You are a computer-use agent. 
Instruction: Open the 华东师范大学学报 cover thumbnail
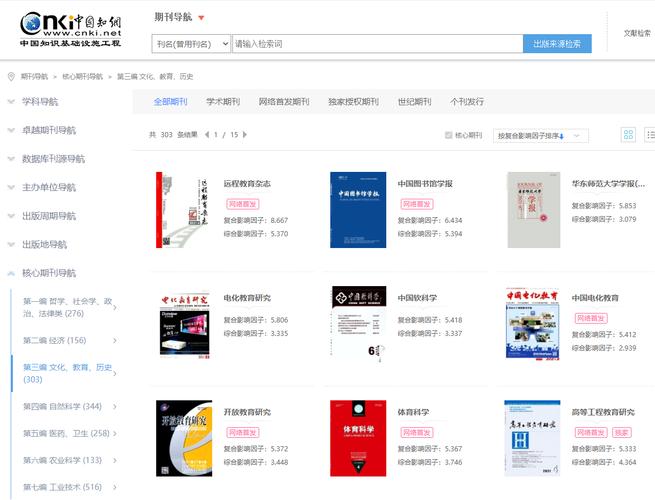[534, 210]
